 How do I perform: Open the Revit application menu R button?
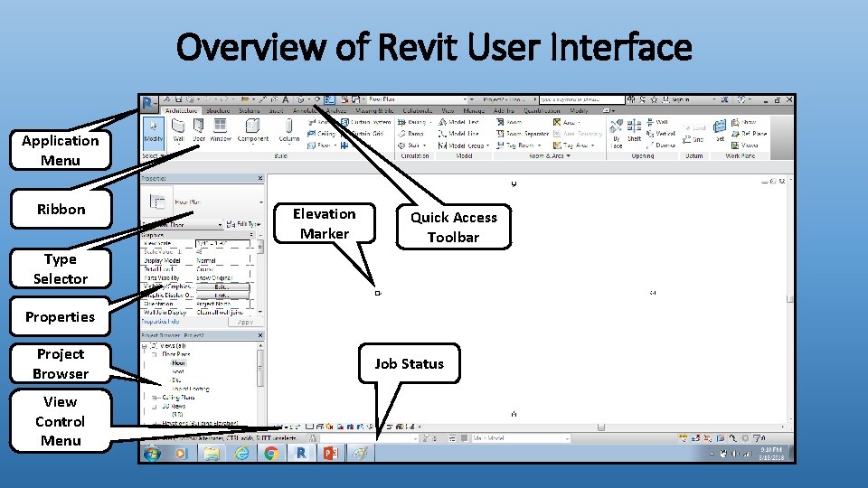pos(148,103)
